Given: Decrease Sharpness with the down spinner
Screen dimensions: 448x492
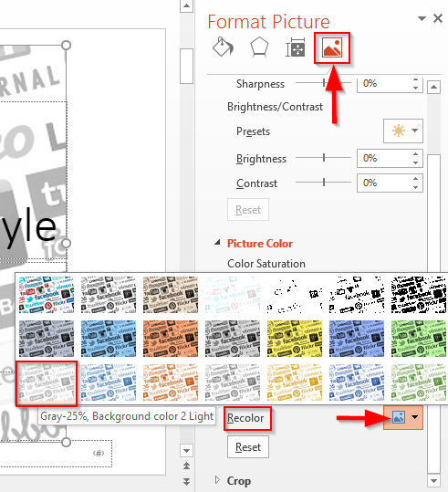Looking at the screenshot, I should [415, 88].
